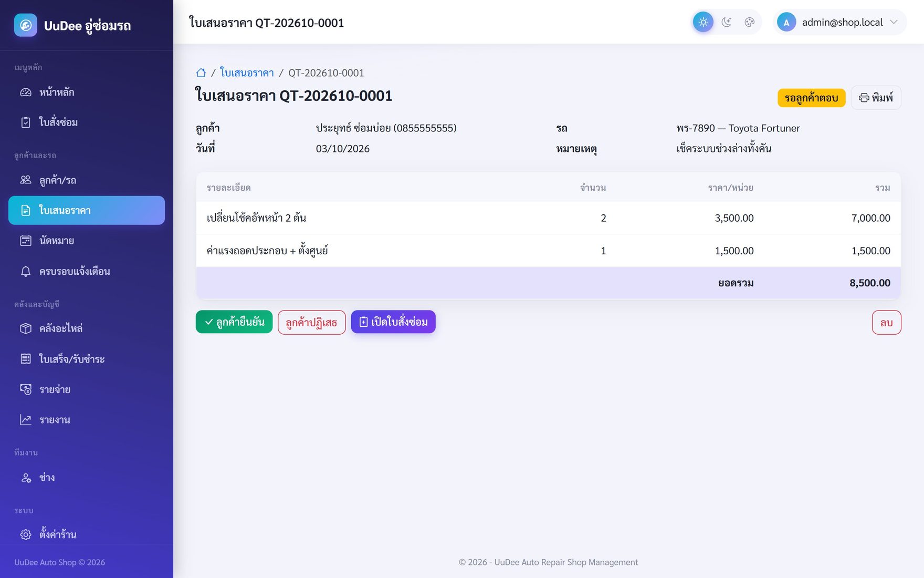
Task: Click the ลูกค้ายืนยัน confirm button
Action: click(x=234, y=322)
